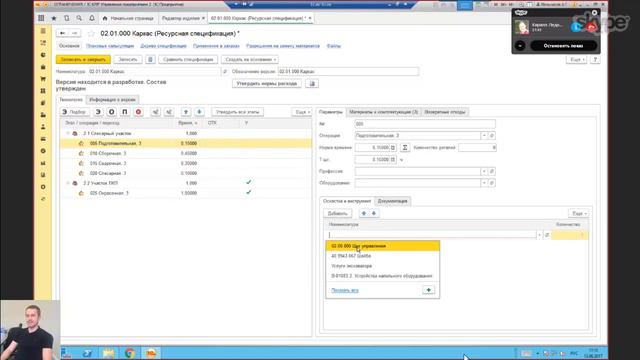Image resolution: width=640 pixels, height=360 pixels.
Task: Click the icon button beside Утвердить нормы расхода
Action: (312, 84)
